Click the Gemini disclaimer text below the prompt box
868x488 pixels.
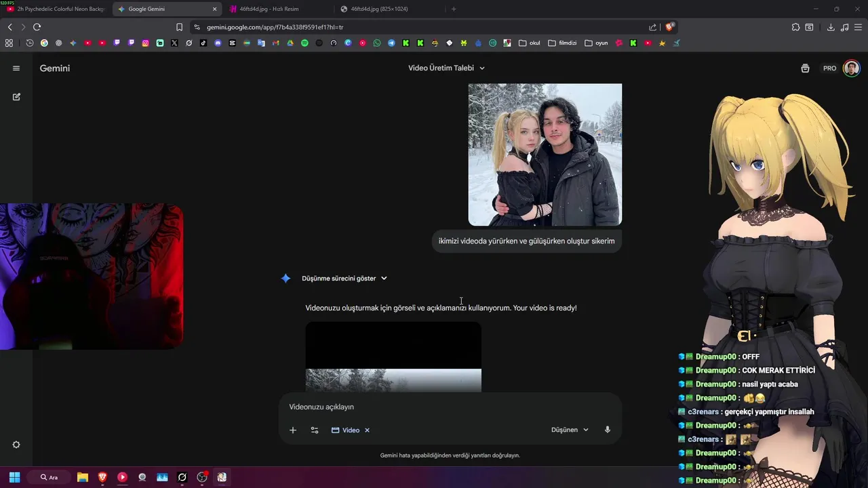coord(450,455)
